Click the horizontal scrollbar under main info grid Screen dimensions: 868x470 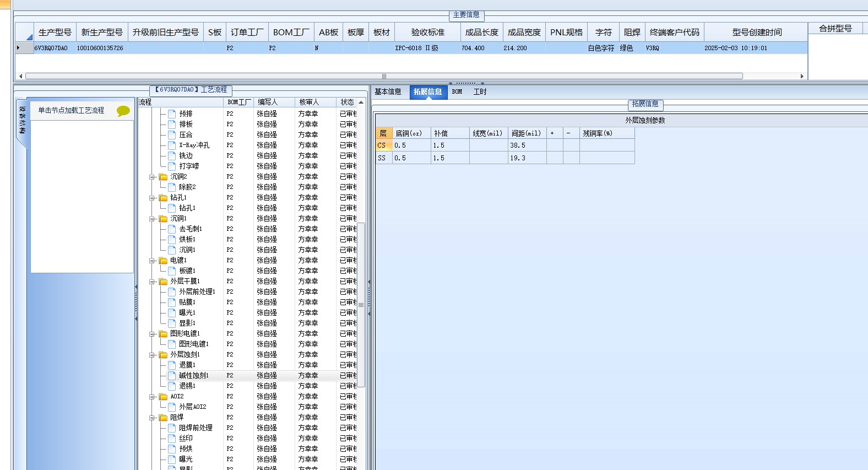[384, 76]
